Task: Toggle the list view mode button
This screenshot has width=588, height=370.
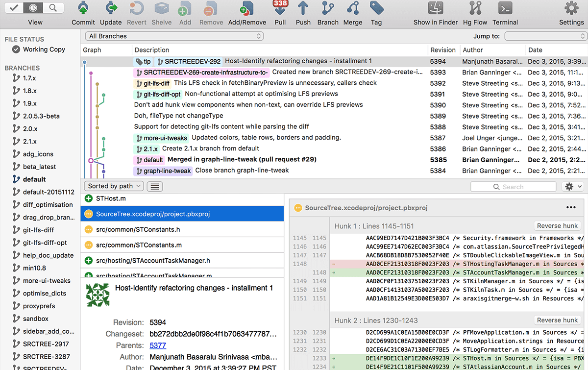Action: pos(155,186)
